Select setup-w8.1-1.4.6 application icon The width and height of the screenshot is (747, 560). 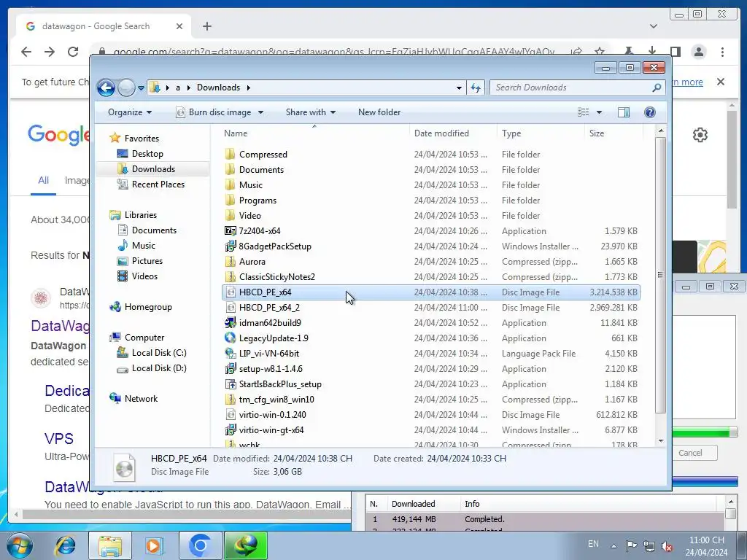pos(230,368)
